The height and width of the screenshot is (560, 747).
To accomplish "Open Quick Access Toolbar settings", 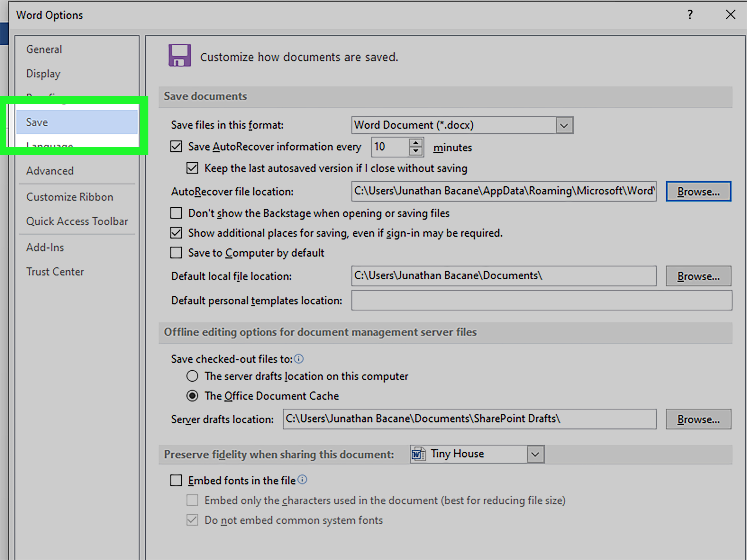I will (77, 221).
